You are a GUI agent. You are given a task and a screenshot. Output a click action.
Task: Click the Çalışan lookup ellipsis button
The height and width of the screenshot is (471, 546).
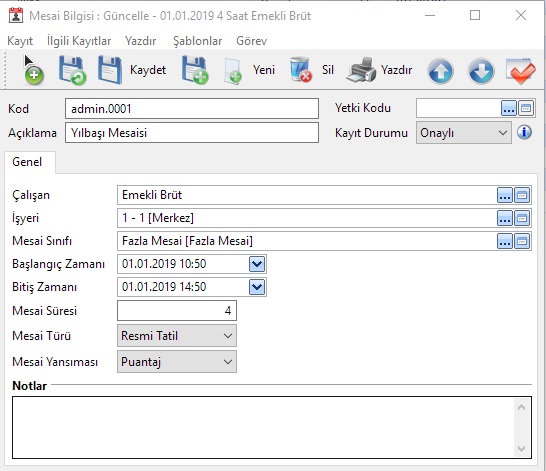tap(505, 195)
